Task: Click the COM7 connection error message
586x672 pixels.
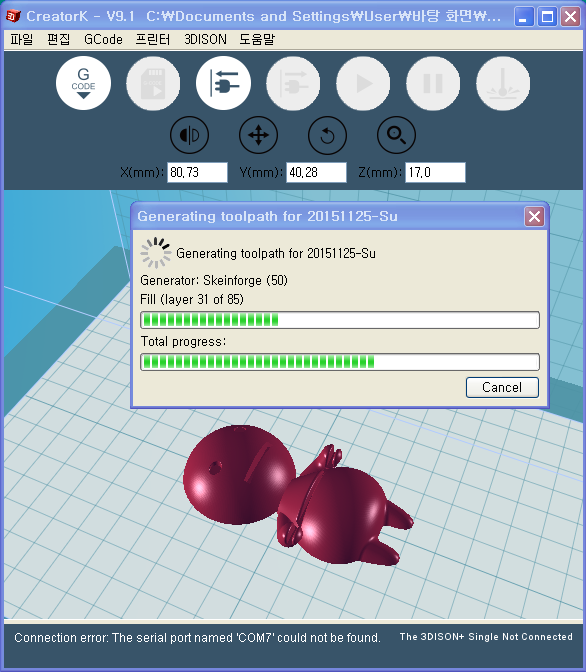Action: tap(197, 638)
